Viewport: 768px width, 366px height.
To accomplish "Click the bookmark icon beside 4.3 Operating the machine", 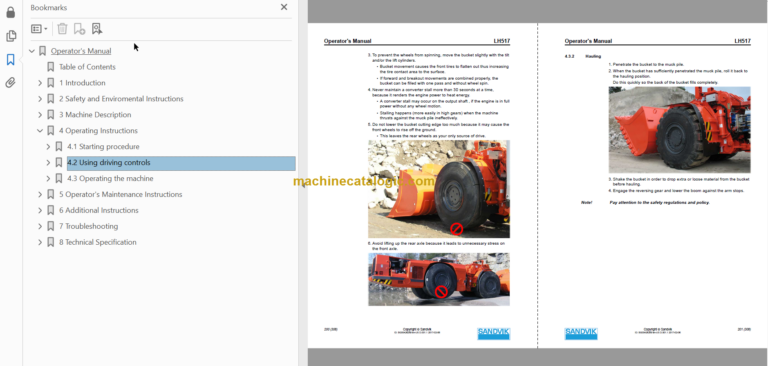I will click(x=59, y=178).
